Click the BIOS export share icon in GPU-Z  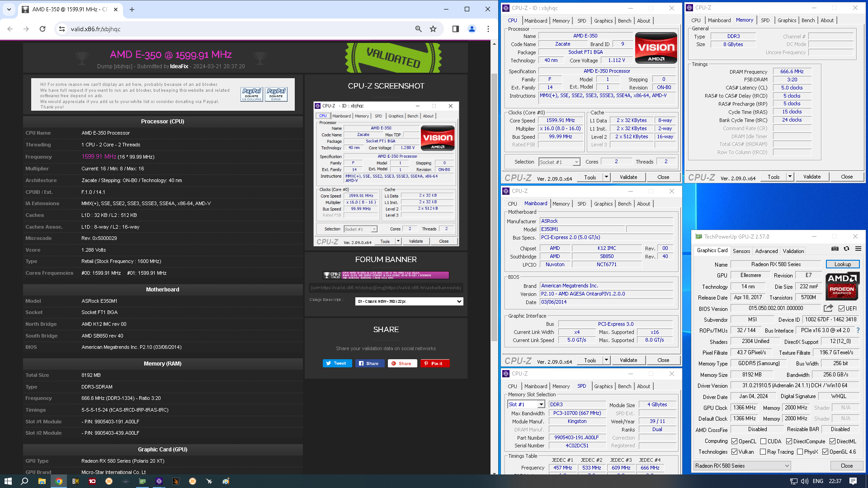pos(828,308)
